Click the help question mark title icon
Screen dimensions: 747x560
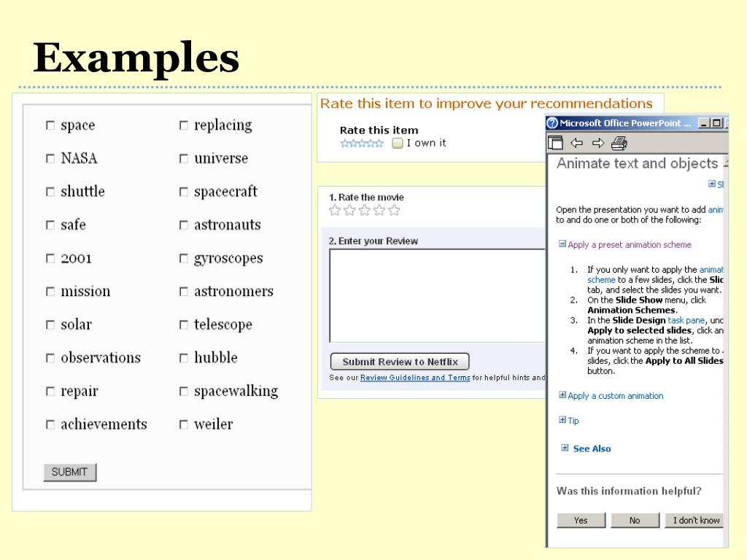(x=552, y=122)
